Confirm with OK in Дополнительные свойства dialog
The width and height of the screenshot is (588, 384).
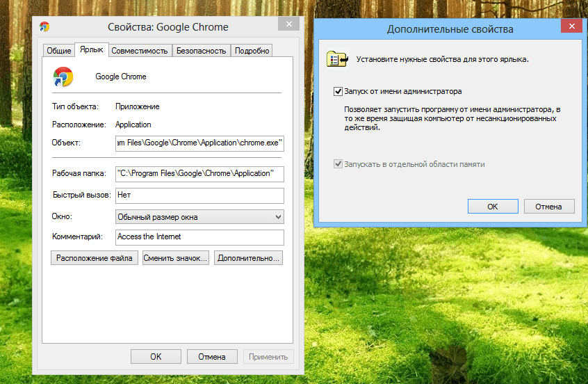[x=492, y=207]
